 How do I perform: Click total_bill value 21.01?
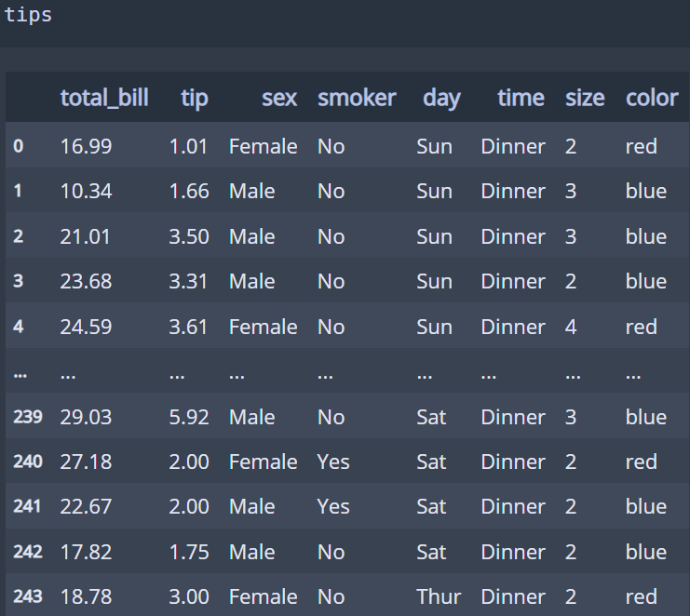click(85, 236)
